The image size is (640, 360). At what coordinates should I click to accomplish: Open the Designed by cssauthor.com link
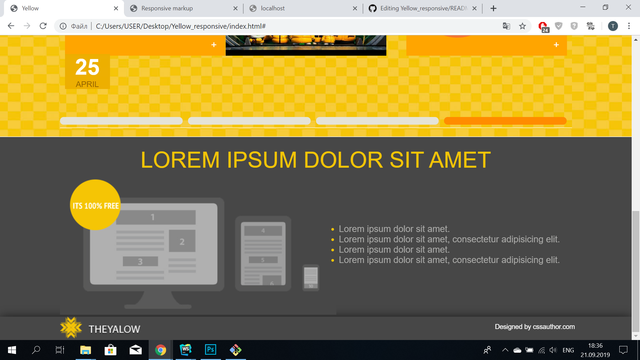point(535,327)
